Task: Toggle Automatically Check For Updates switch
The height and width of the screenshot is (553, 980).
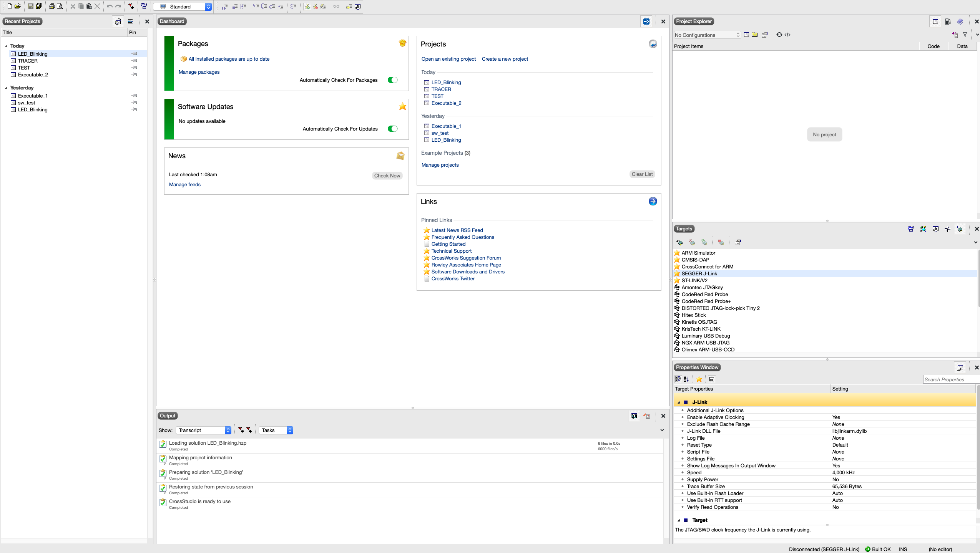Action: point(392,129)
